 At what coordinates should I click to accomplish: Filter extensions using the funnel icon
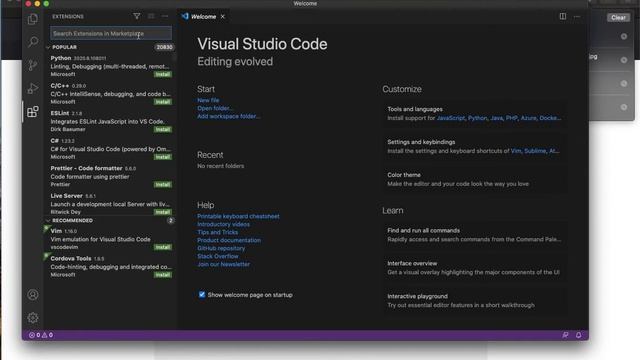point(137,16)
